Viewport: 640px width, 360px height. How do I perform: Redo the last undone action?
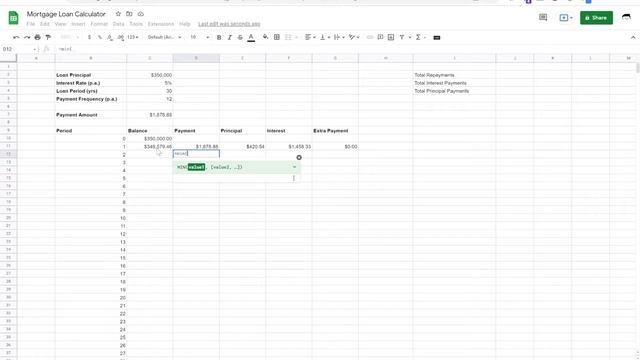tap(27, 37)
